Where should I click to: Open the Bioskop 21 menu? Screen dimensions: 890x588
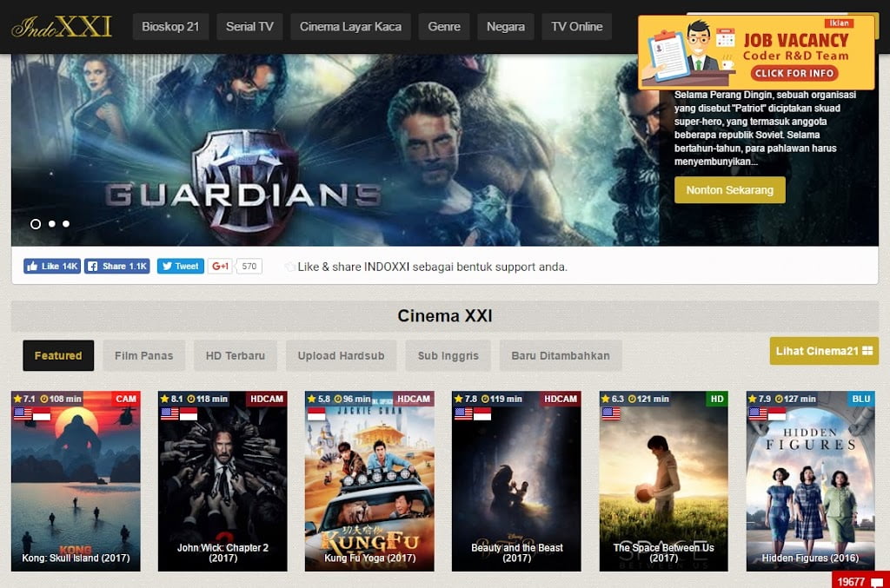point(170,27)
